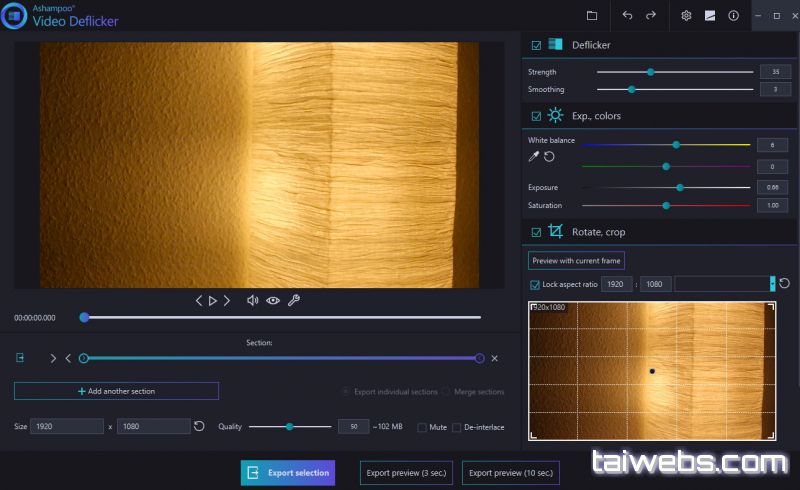Screen dimensions: 800x490
Task: Click Add another section
Action: [116, 391]
